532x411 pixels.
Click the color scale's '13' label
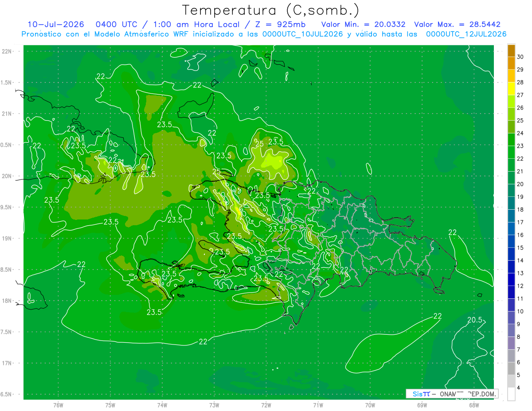click(520, 273)
